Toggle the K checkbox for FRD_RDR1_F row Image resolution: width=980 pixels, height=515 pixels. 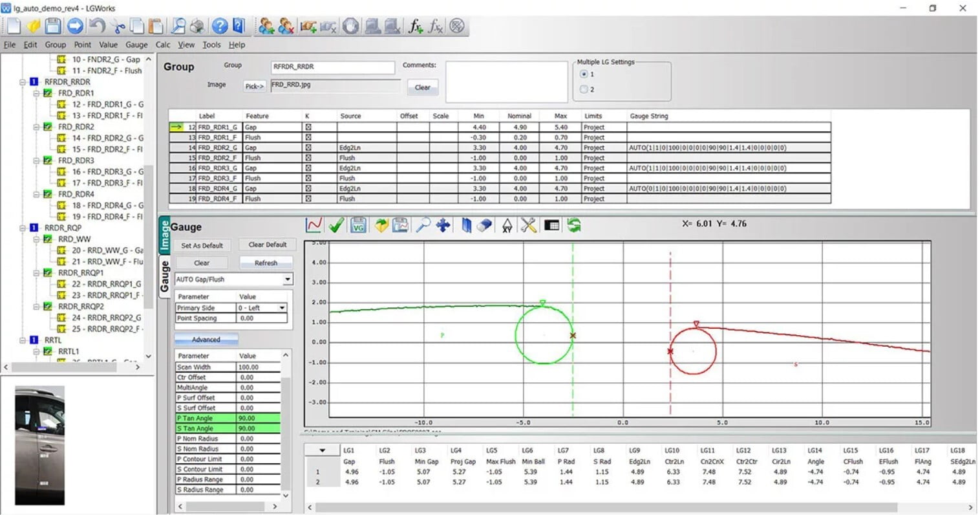click(x=308, y=138)
